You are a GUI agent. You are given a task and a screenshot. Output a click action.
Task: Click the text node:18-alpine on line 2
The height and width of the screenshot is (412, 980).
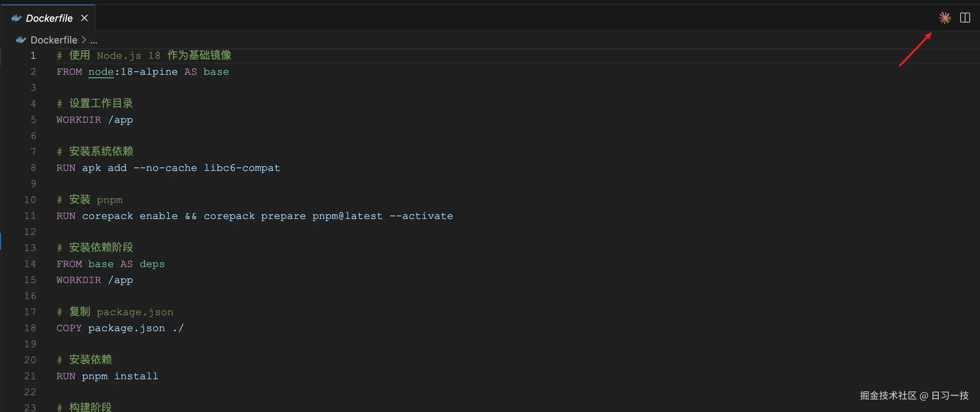133,72
